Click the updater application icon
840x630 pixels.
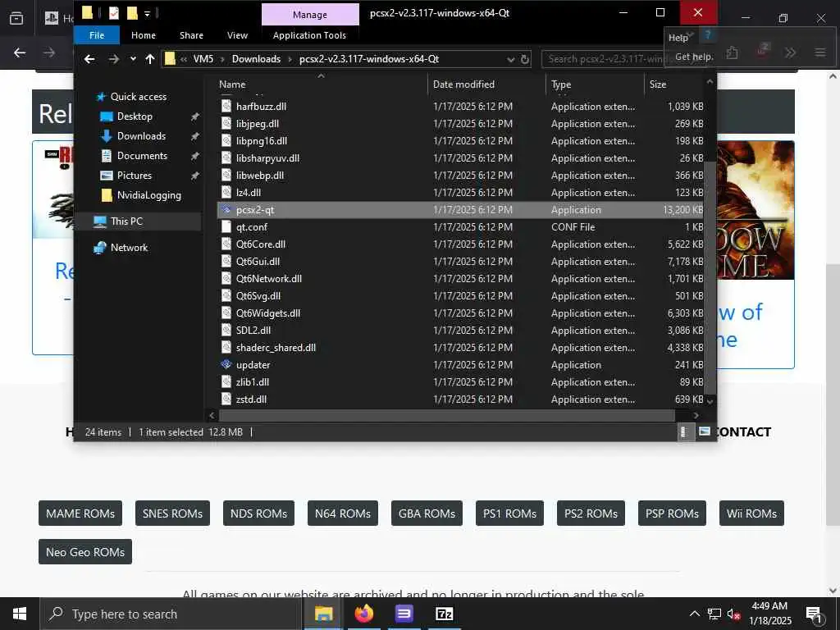coord(226,364)
